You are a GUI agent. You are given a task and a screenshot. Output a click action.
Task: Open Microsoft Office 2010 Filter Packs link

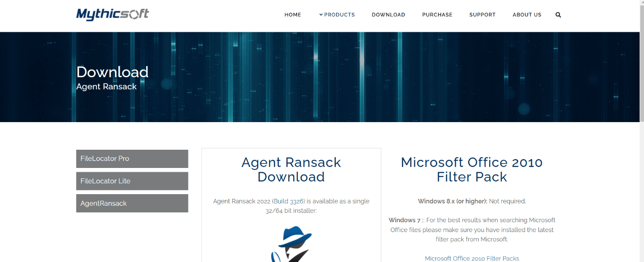472,258
